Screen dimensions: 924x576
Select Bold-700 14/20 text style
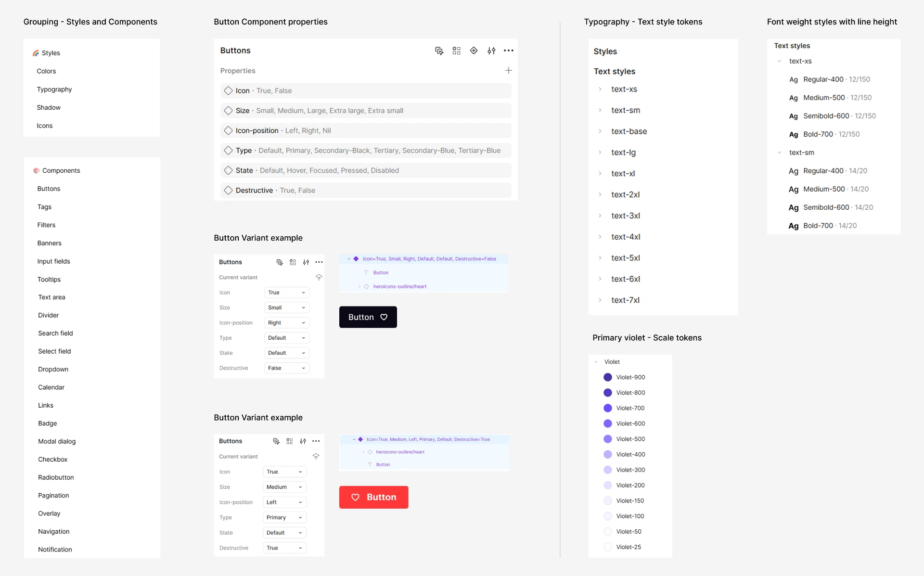pos(822,226)
